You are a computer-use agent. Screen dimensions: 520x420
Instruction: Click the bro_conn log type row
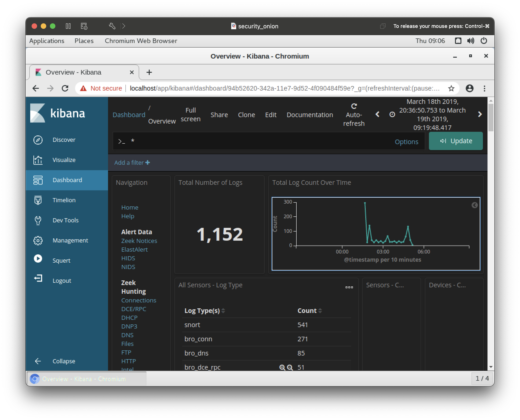(x=267, y=339)
